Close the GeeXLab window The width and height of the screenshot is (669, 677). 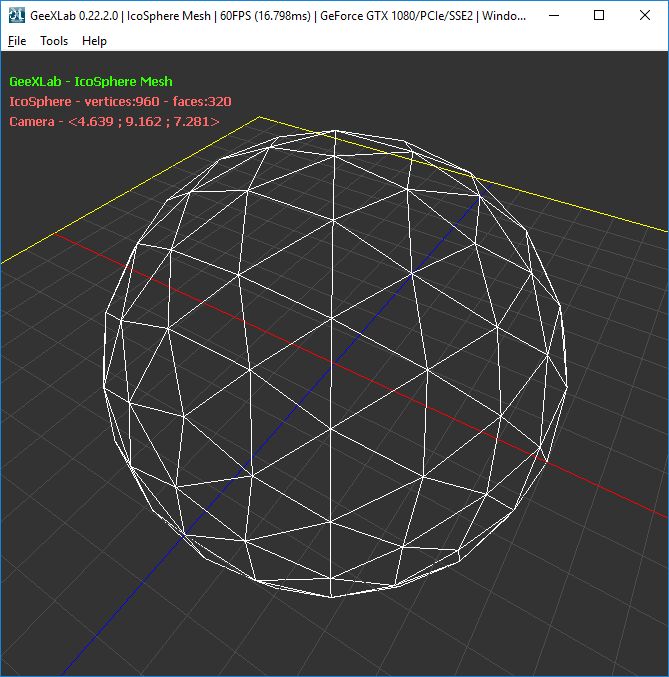[x=644, y=16]
